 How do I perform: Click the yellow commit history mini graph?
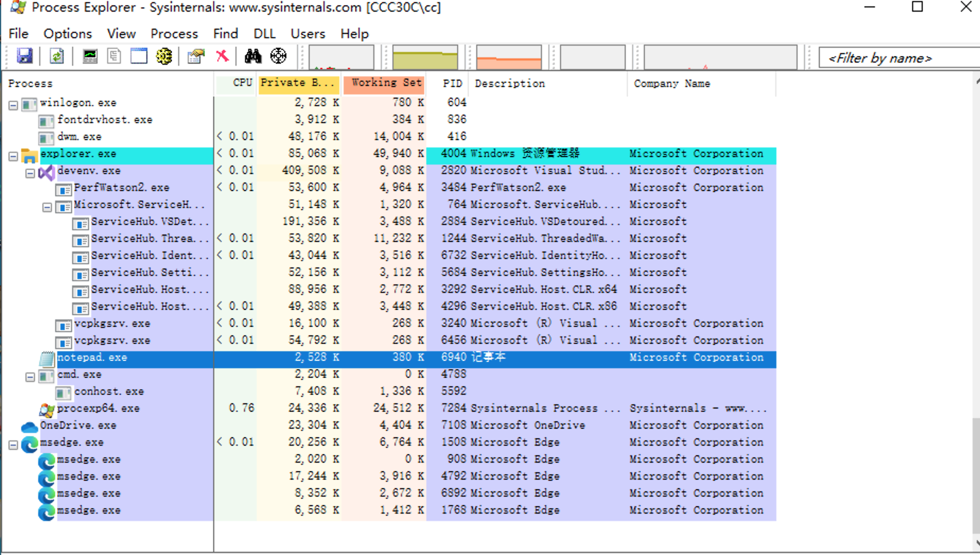(425, 57)
